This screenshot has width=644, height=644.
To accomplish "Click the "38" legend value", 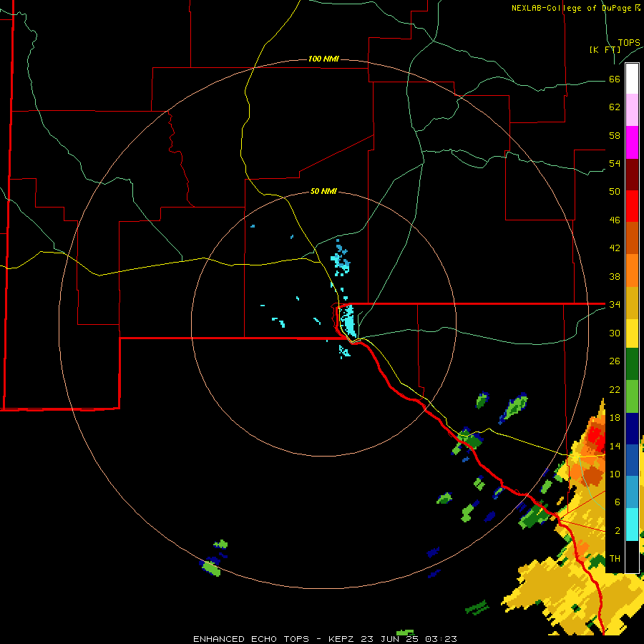I will tap(615, 277).
